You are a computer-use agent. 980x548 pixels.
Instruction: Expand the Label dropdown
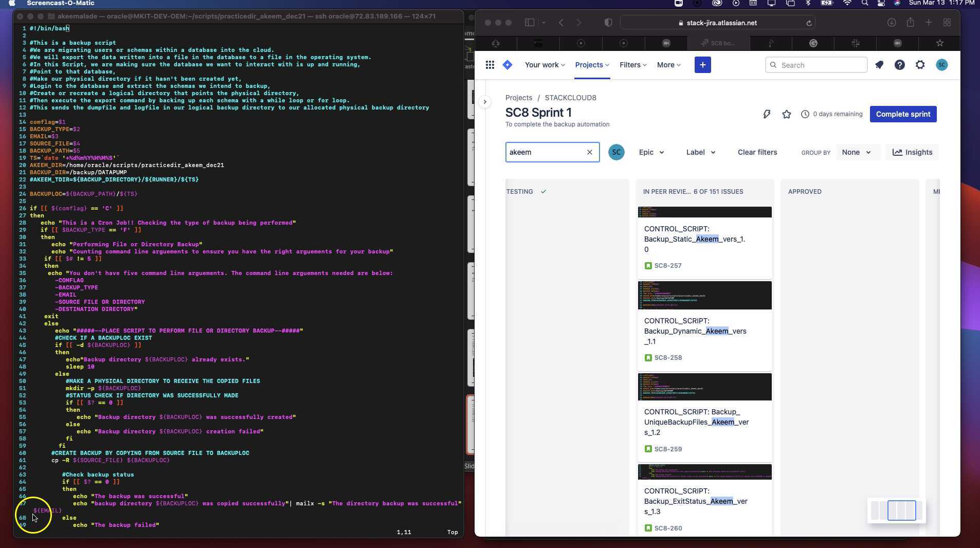point(700,152)
